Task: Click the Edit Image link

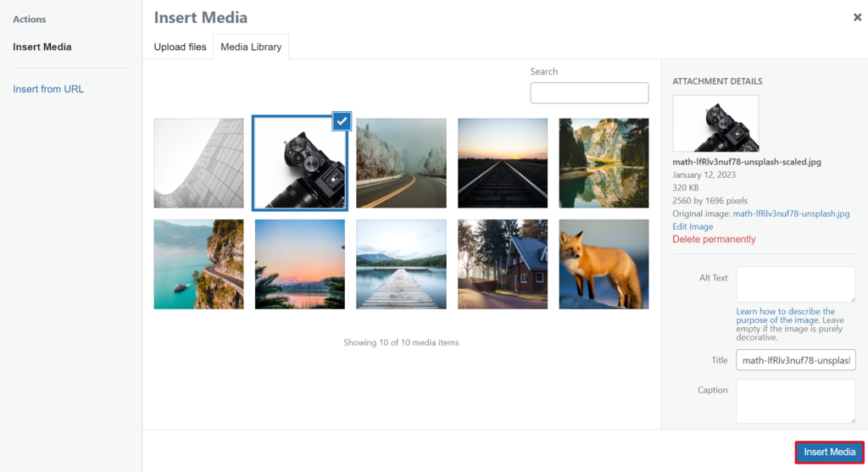Action: [x=693, y=227]
